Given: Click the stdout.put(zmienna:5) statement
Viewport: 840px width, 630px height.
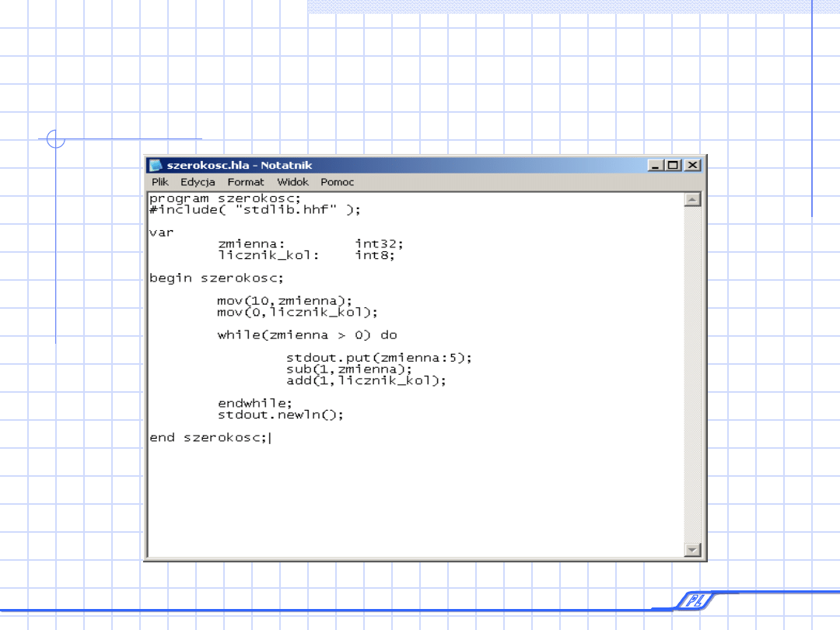Looking at the screenshot, I should click(379, 358).
